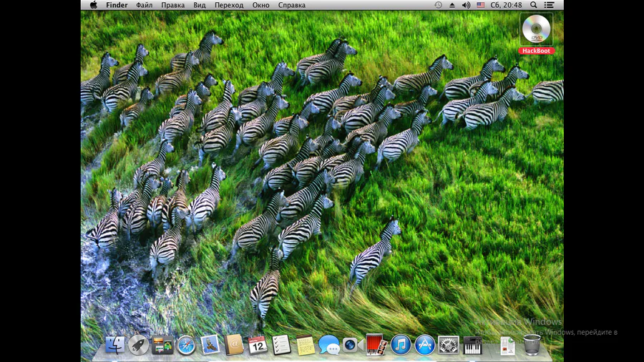Click the Time Machine menu bar icon

[438, 5]
